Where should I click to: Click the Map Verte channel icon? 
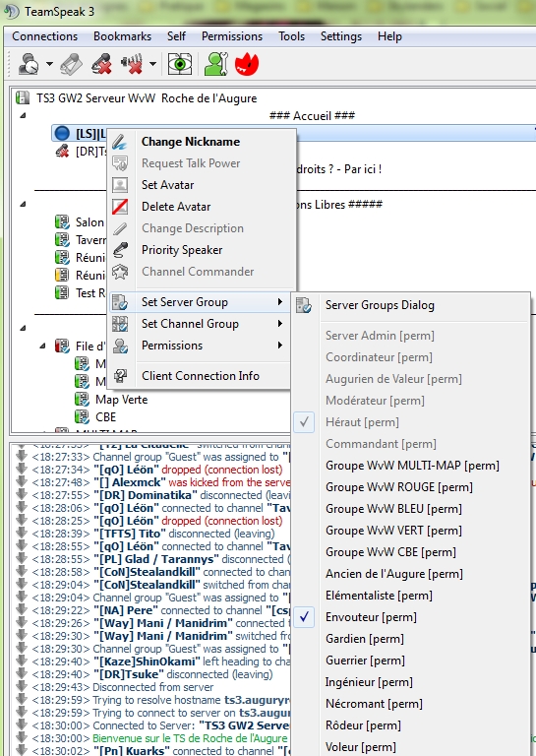(x=82, y=400)
